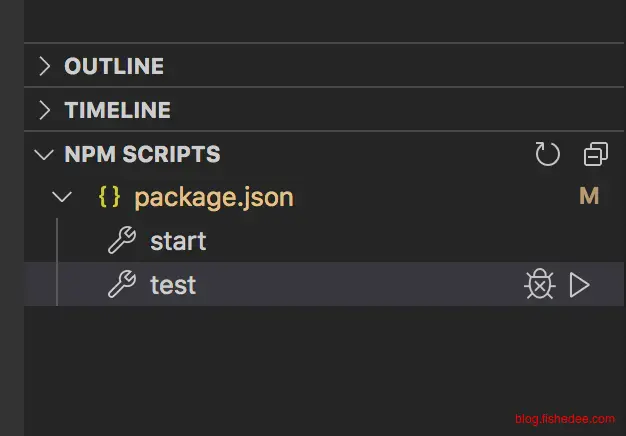The height and width of the screenshot is (436, 626).
Task: Debug the test script
Action: [539, 286]
